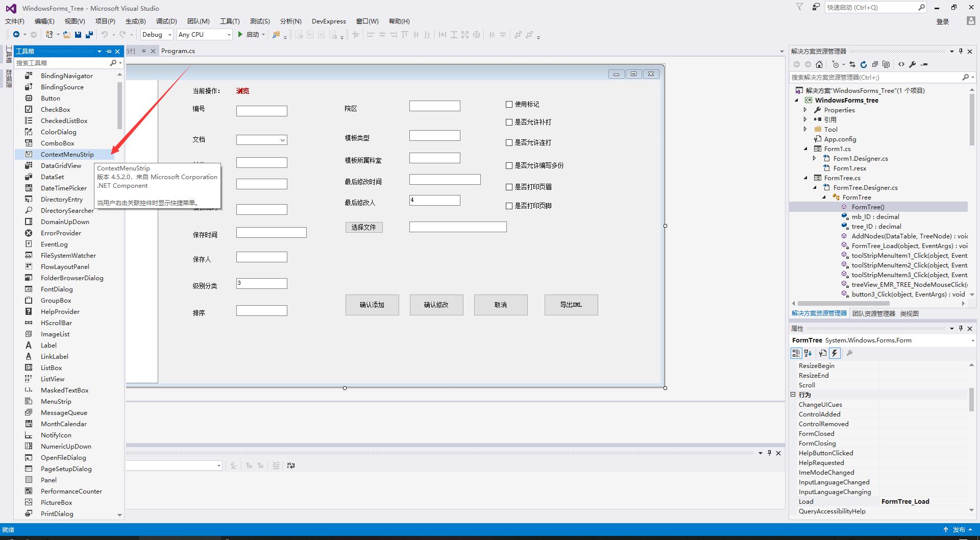Collapse the FormTree.cs node
The width and height of the screenshot is (980, 540).
(x=806, y=178)
